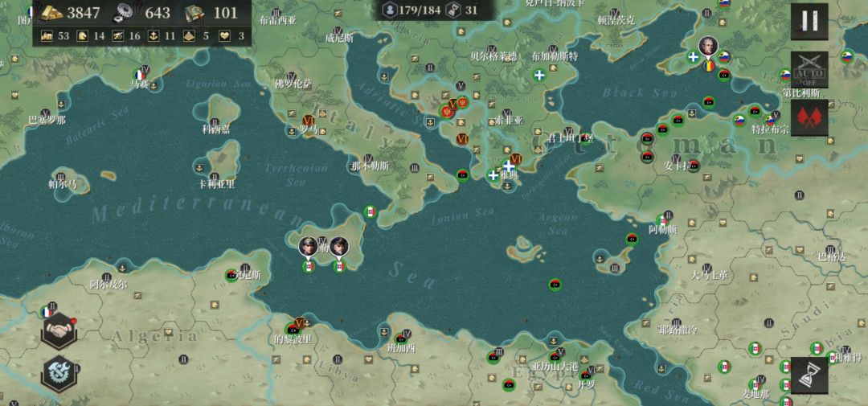The height and width of the screenshot is (406, 868).
Task: Select the city 马赛
Action: [x=140, y=84]
